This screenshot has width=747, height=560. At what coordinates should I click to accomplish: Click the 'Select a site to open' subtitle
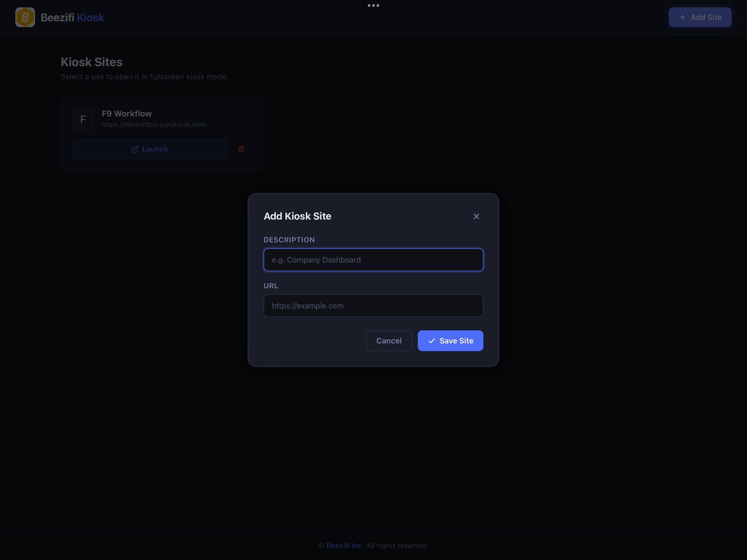coord(145,77)
